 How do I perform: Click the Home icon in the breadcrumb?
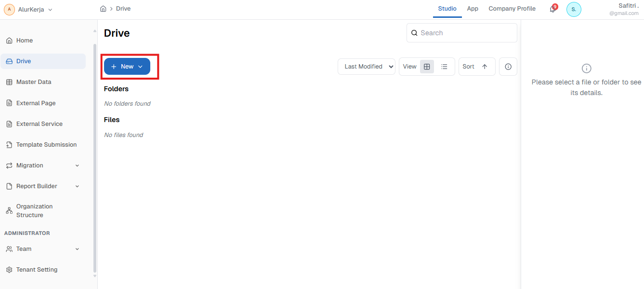click(x=103, y=9)
